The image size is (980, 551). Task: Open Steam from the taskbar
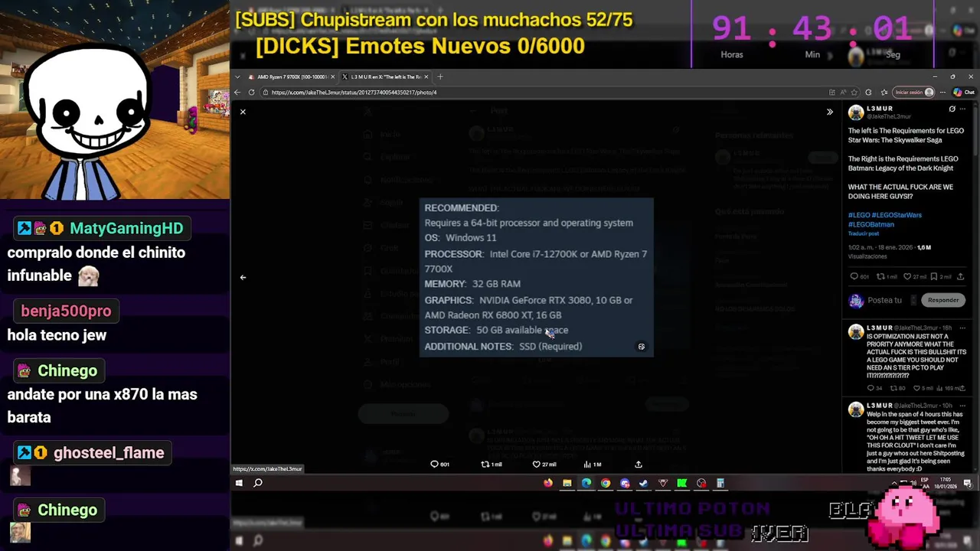tap(644, 483)
